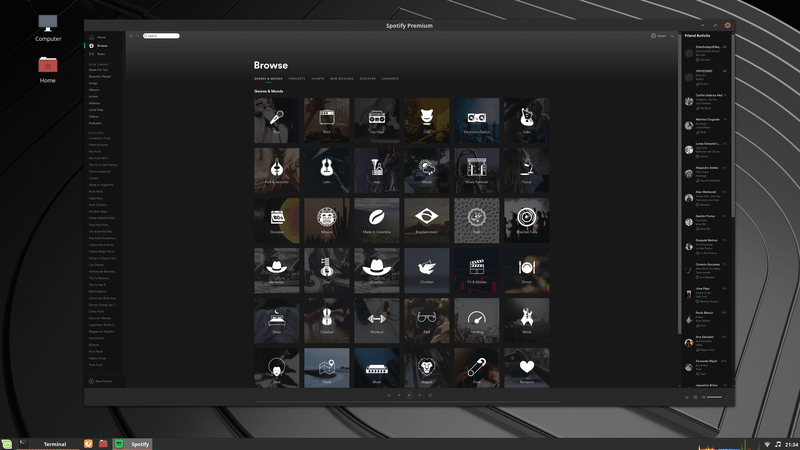This screenshot has height=450, width=800.
Task: Open Local Files in library
Action: click(x=96, y=110)
